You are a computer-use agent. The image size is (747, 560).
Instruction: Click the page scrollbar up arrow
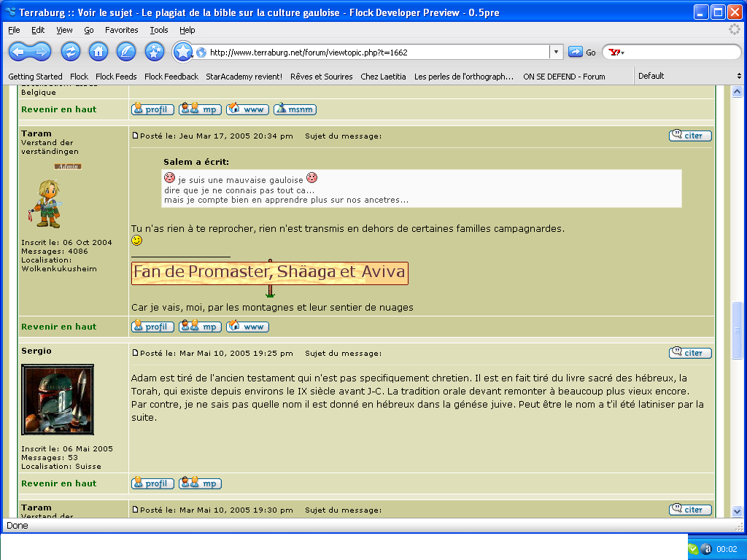pos(737,92)
